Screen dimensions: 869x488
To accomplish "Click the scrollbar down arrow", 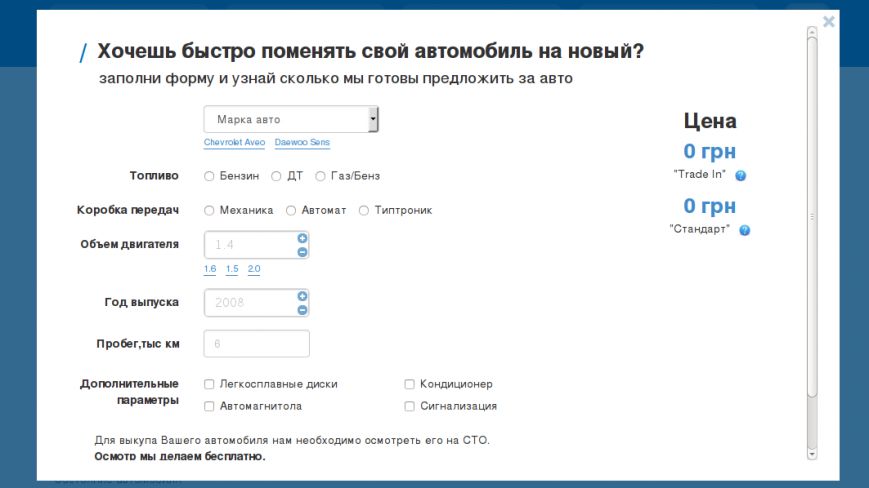I will pos(812,454).
